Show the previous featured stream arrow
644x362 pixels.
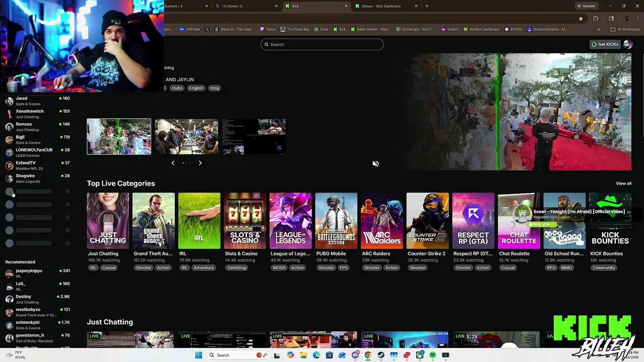click(173, 163)
